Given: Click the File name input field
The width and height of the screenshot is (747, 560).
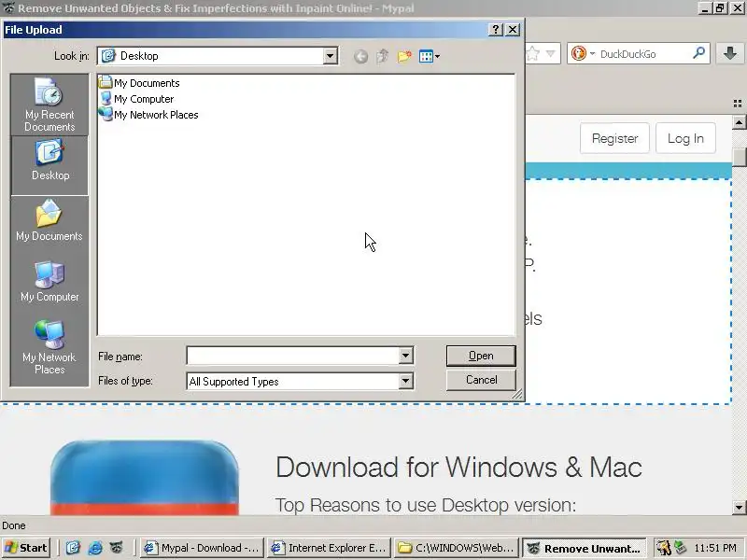Looking at the screenshot, I should pos(293,356).
